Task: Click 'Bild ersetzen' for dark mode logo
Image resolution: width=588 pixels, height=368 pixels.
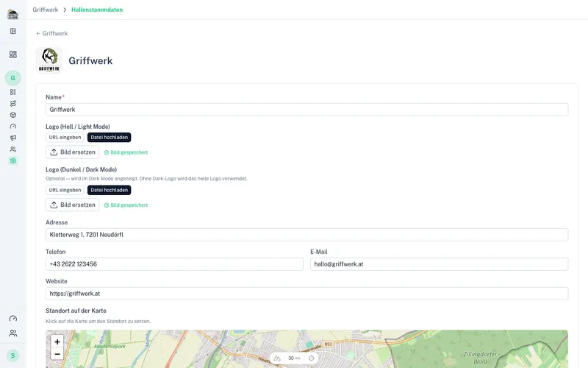Action: 72,205
